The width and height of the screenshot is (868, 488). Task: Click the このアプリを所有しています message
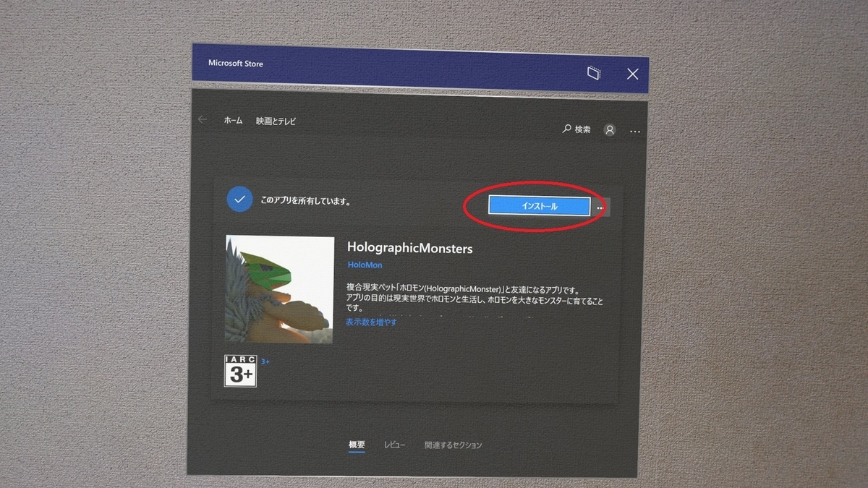click(x=305, y=202)
